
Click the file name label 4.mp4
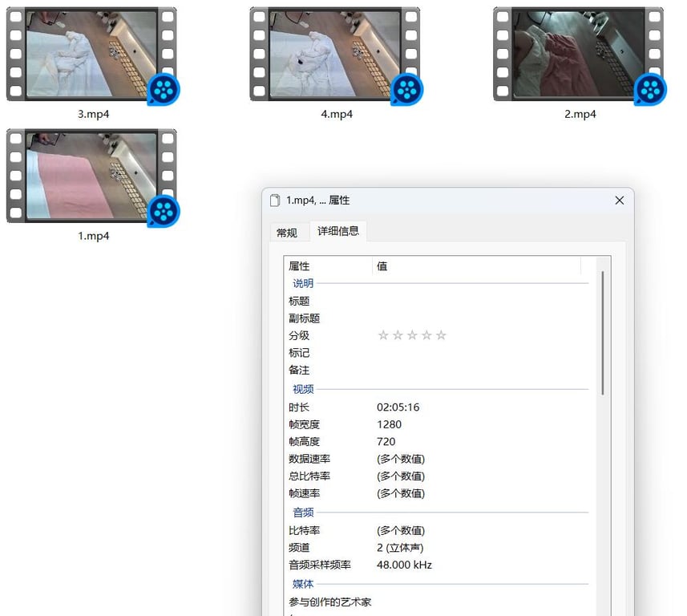pos(337,114)
